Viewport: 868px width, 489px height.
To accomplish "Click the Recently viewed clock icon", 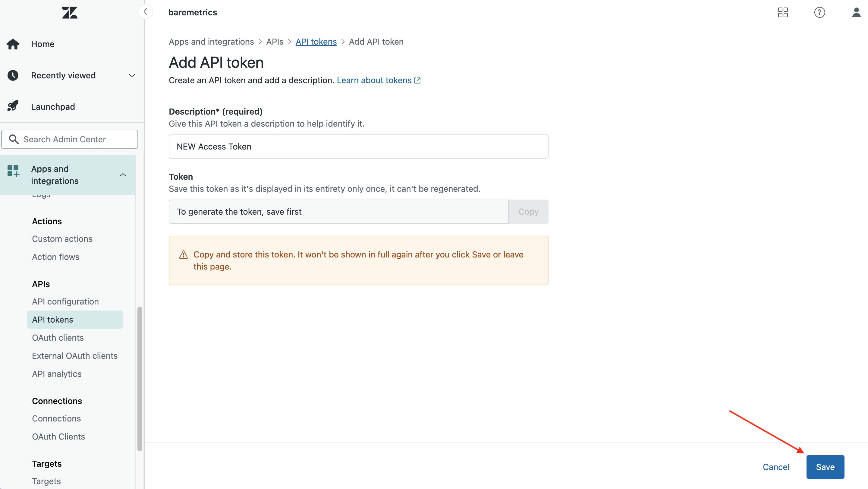I will [x=13, y=75].
